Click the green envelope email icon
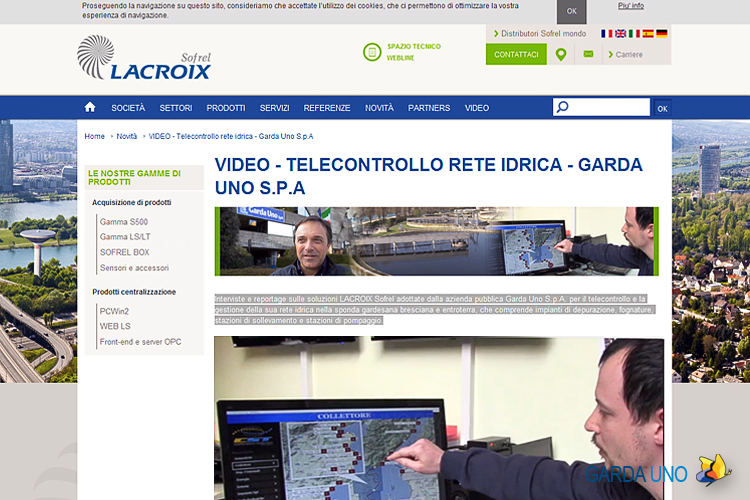This screenshot has height=500, width=750. pos(588,54)
